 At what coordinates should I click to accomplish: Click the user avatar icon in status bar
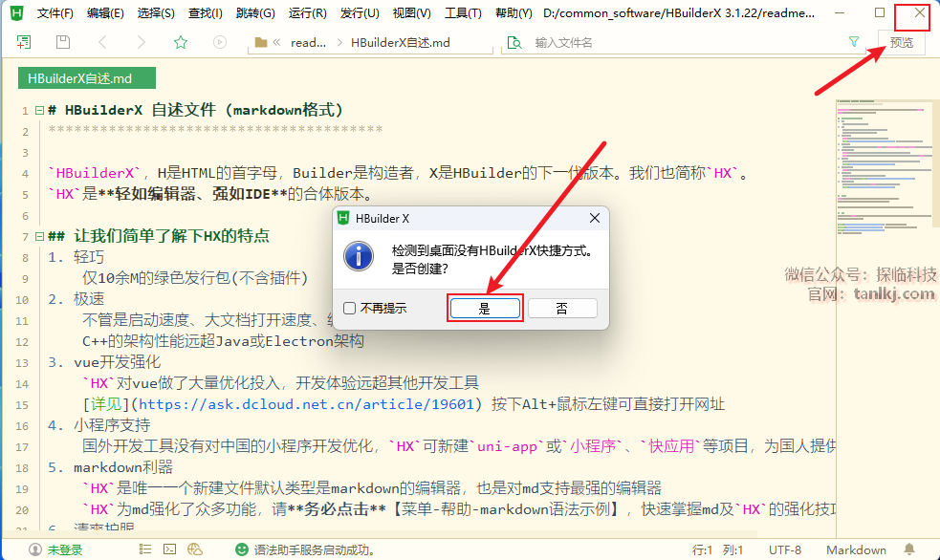(35, 549)
